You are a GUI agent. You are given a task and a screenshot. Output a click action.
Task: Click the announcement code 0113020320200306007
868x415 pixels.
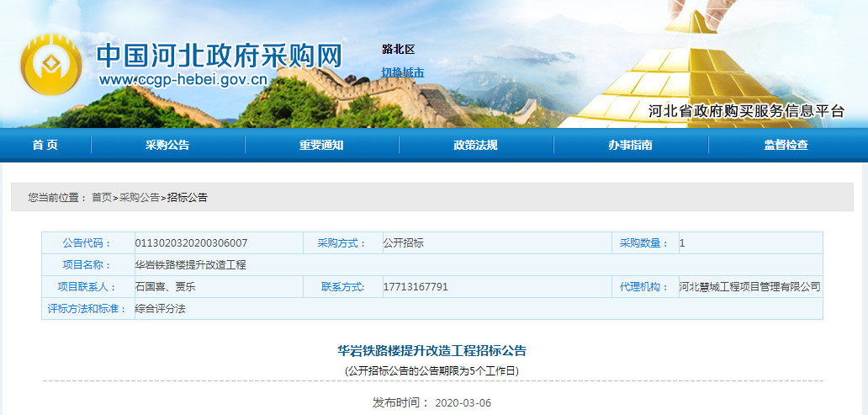(191, 243)
